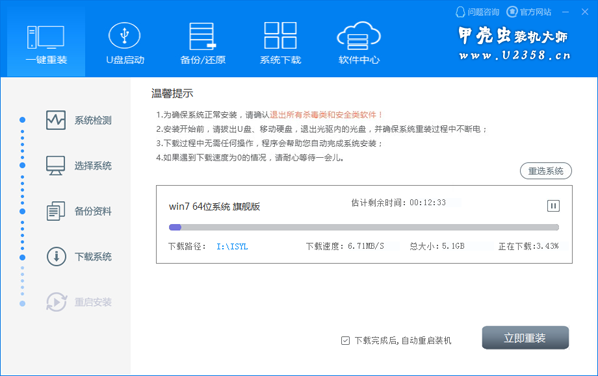Viewport: 598px width, 376px height.
Task: Go to the 系统下载 tab
Action: 280,42
